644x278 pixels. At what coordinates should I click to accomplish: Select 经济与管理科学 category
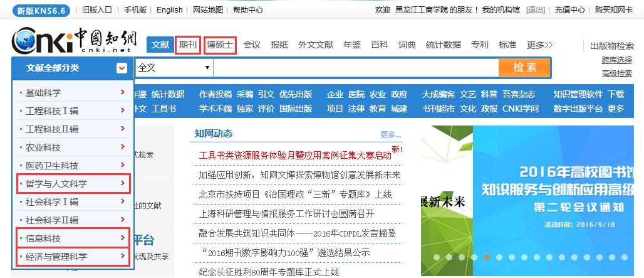[x=73, y=257]
